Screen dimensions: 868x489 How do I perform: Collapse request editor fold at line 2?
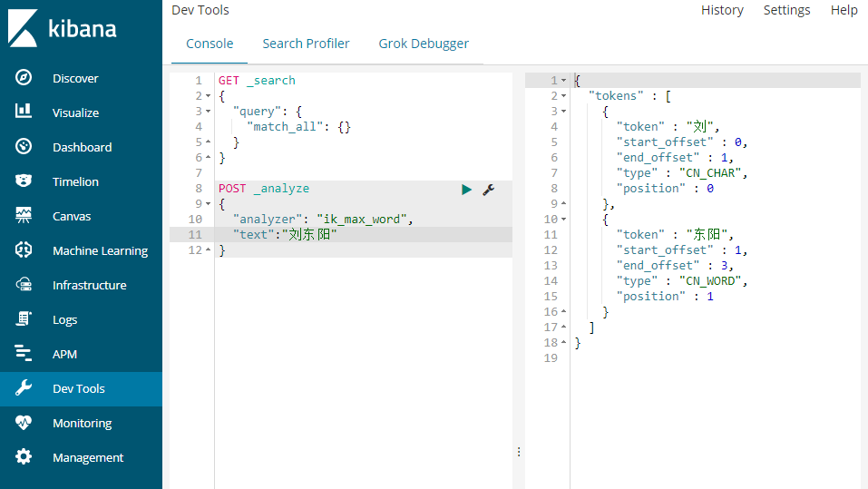pos(208,96)
